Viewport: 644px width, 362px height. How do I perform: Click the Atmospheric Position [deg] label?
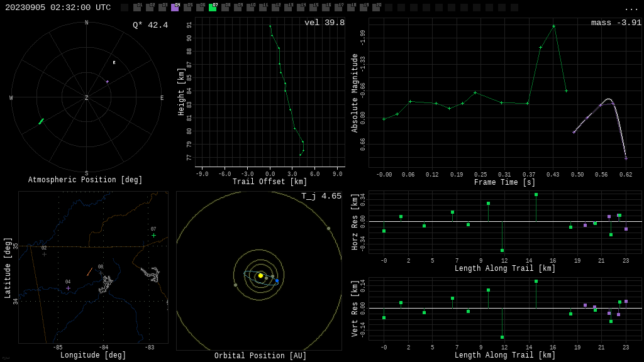click(x=85, y=180)
